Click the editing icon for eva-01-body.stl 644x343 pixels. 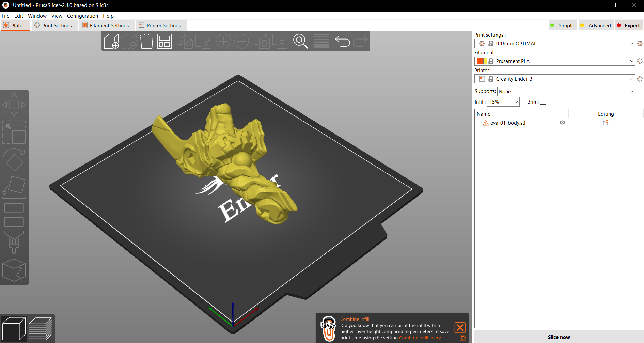click(606, 123)
